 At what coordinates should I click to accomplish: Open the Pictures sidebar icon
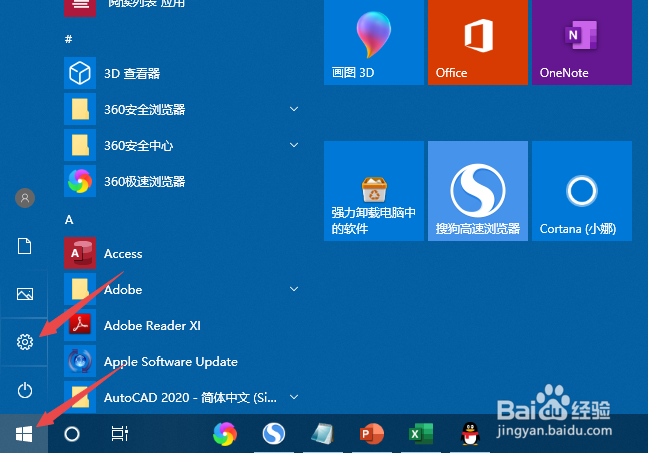pyautogui.click(x=25, y=294)
